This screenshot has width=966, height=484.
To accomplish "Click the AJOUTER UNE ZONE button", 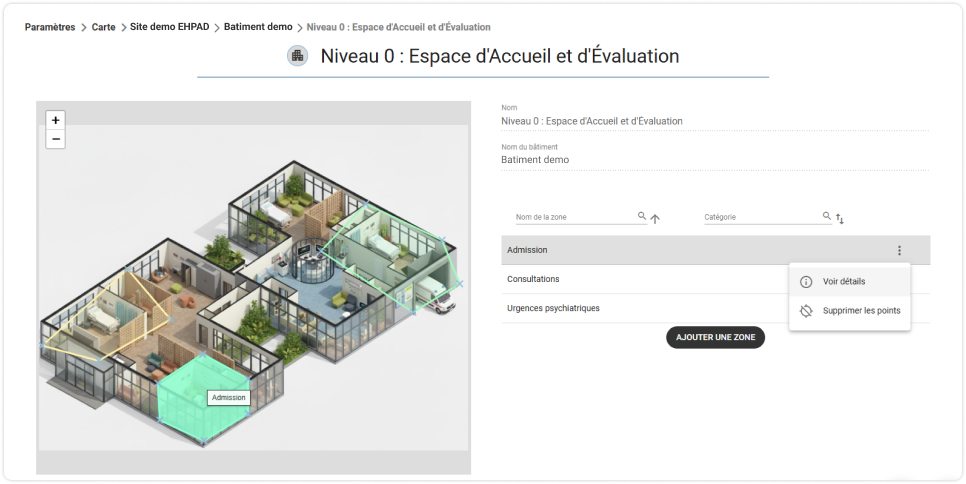I will point(715,337).
